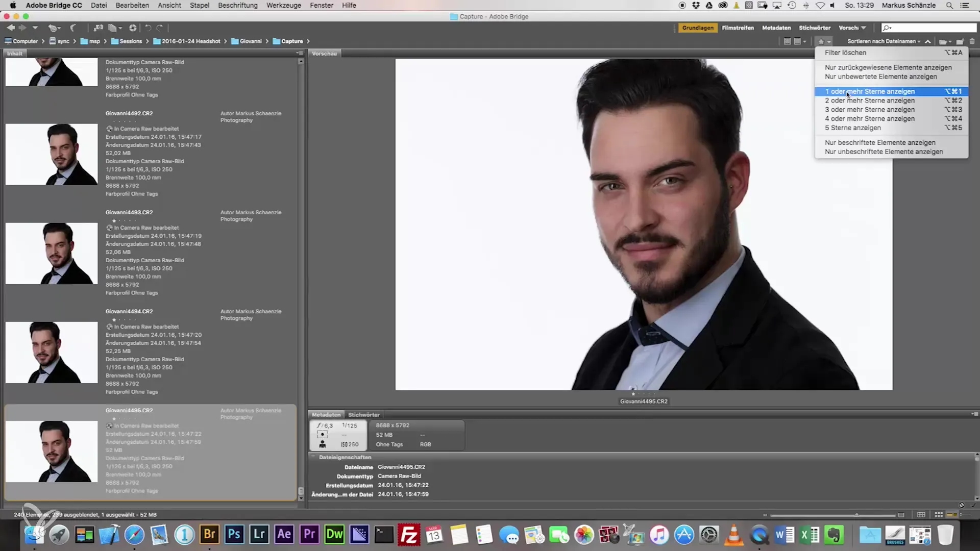Switch to the Stichwörter workspace
This screenshot has width=980, height=551.
(815, 28)
